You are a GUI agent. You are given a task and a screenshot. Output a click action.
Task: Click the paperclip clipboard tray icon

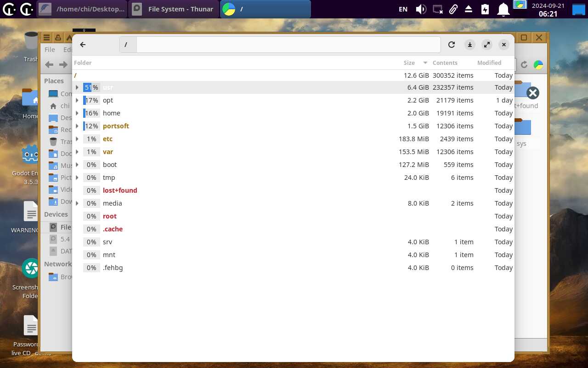[453, 9]
